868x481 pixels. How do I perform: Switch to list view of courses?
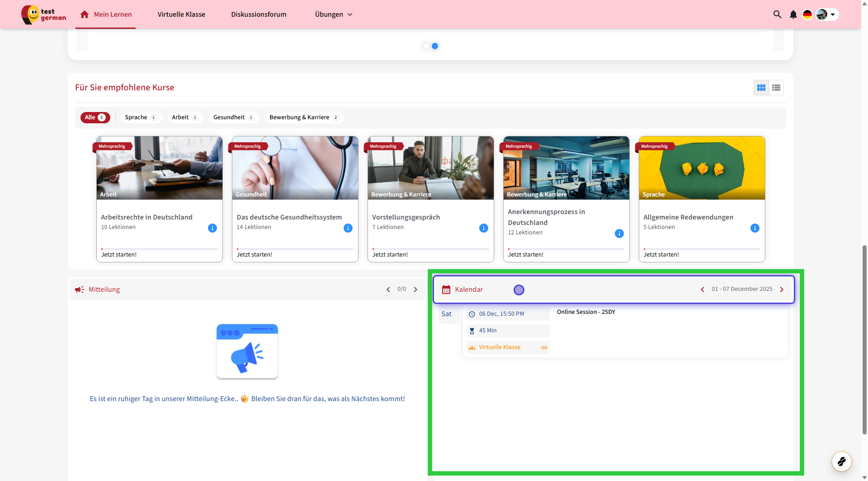776,88
